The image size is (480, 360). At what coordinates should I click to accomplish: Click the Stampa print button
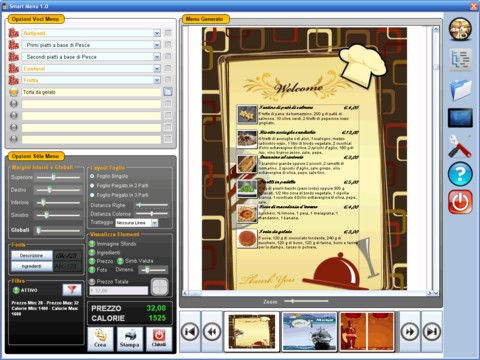(x=130, y=339)
